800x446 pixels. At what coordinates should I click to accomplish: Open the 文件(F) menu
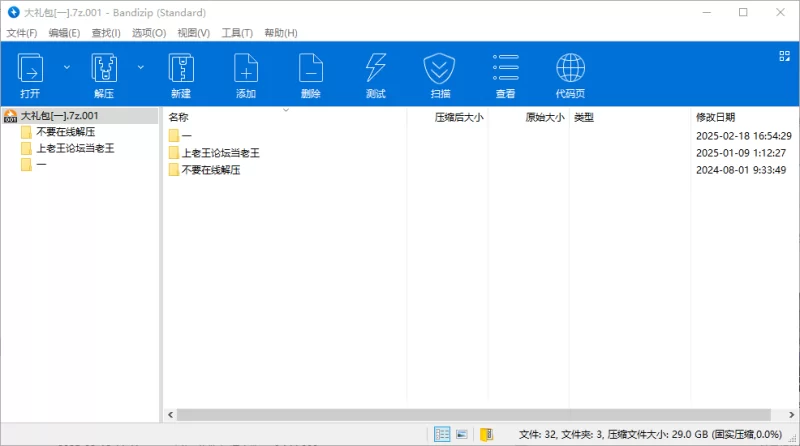(x=21, y=33)
